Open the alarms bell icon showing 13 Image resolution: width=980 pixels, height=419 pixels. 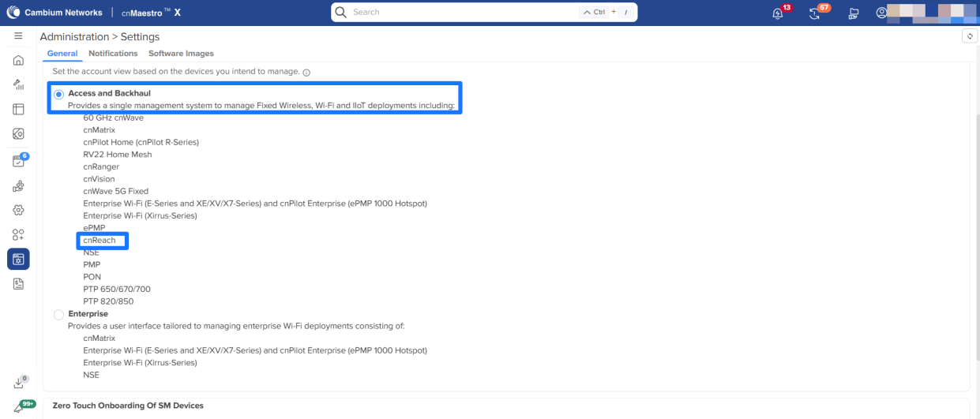tap(778, 13)
